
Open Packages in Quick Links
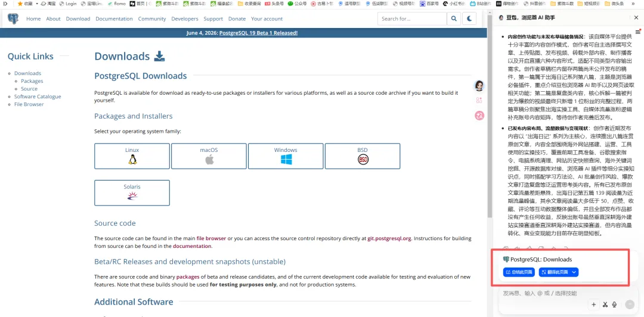pyautogui.click(x=32, y=81)
